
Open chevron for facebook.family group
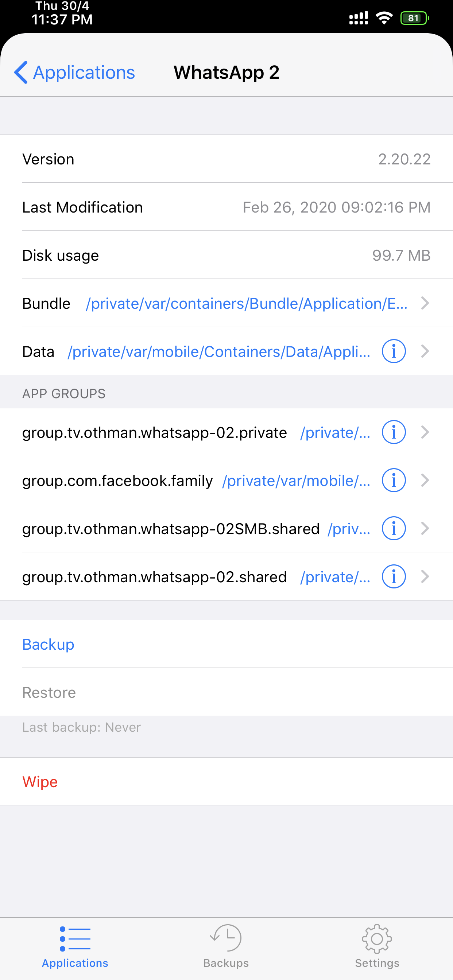(x=425, y=480)
